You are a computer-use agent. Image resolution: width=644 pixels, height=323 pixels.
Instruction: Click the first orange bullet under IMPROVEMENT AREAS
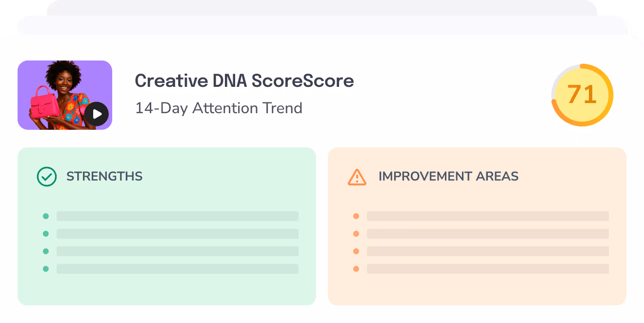coord(357,216)
